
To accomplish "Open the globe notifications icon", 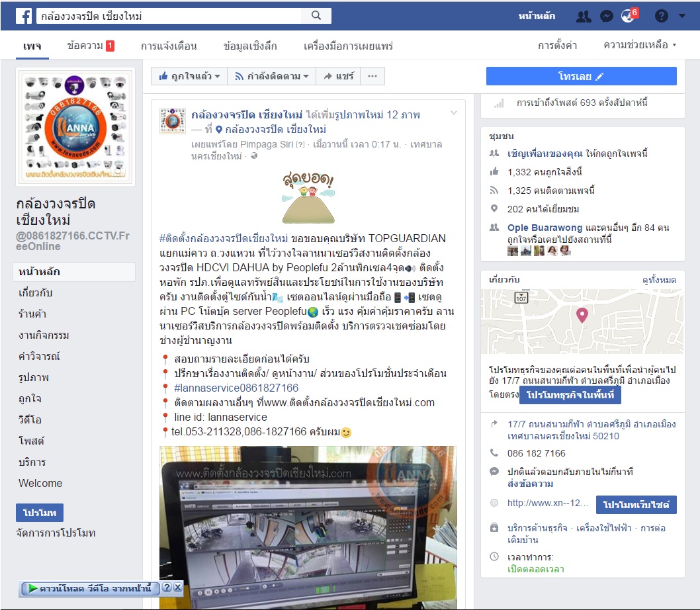I will click(x=628, y=17).
